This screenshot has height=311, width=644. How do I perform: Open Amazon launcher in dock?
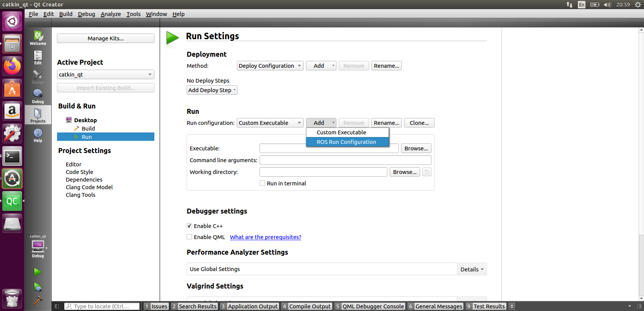point(12,111)
